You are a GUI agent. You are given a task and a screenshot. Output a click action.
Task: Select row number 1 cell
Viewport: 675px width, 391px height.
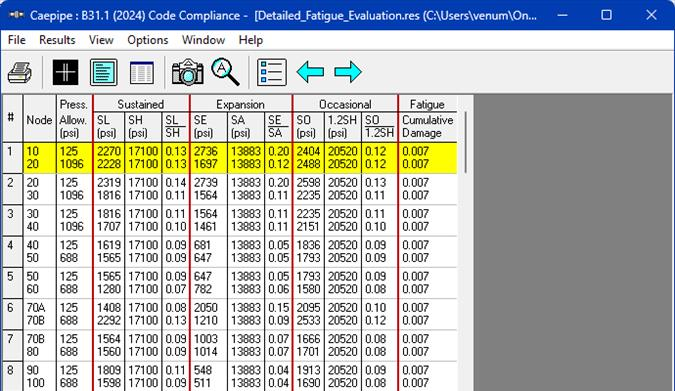[13, 158]
